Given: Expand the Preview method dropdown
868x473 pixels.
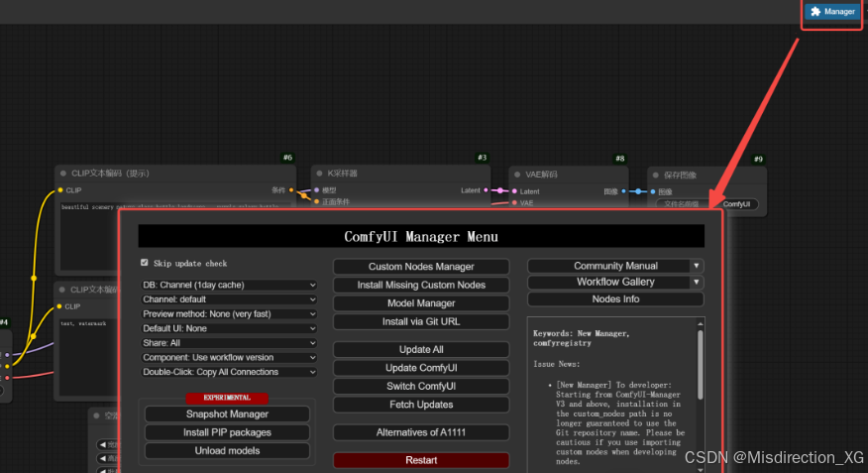Looking at the screenshot, I should (229, 313).
